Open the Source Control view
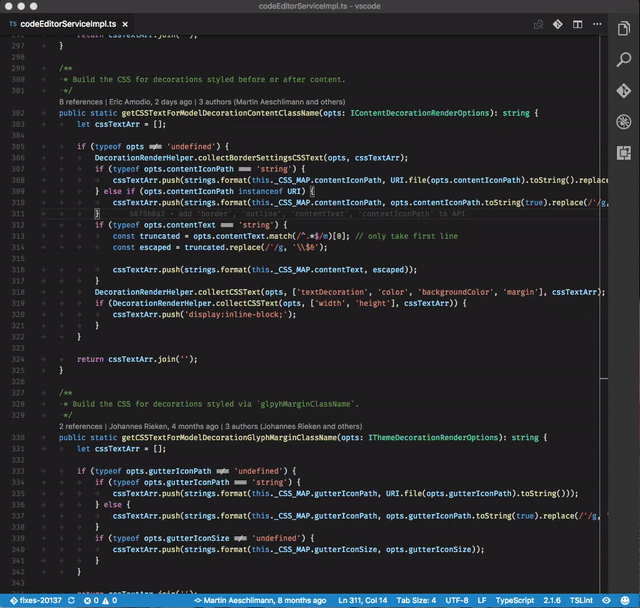Screen dimensions: 640x608 click(622, 90)
